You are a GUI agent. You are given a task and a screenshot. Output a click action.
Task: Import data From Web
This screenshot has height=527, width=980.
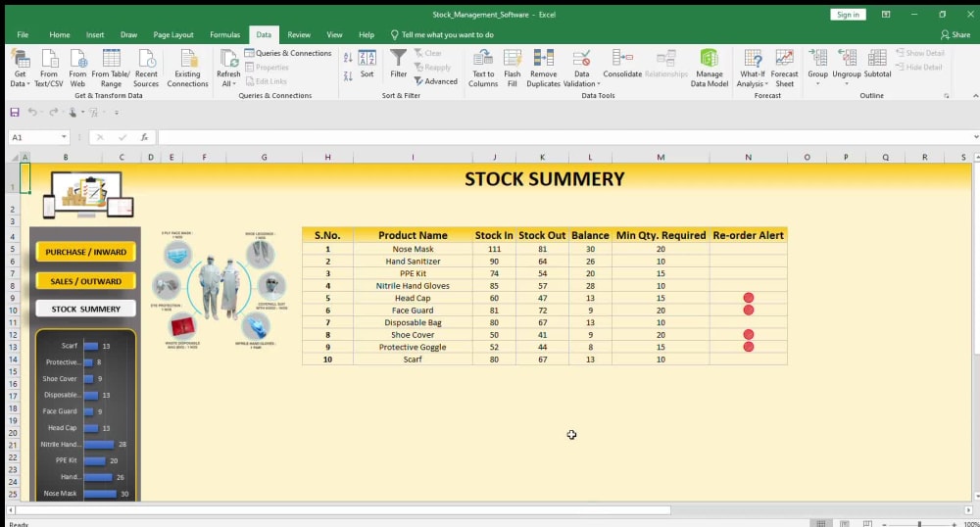click(77, 68)
